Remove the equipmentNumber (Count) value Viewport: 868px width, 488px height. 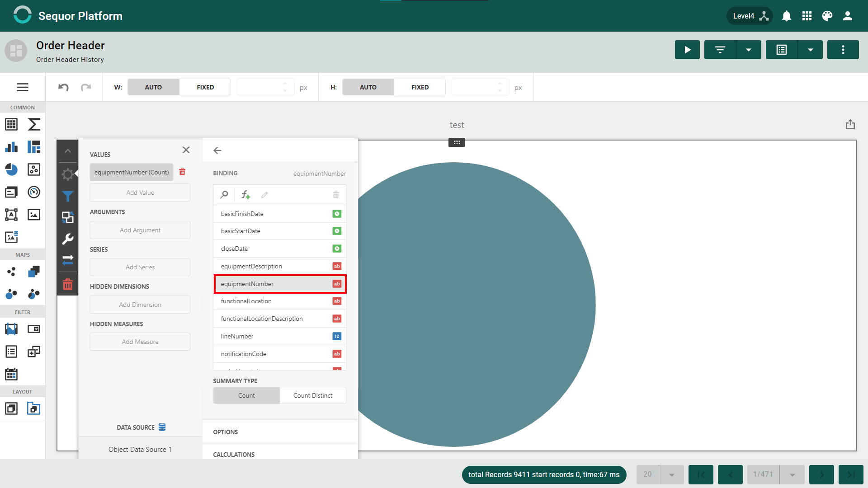(x=182, y=172)
